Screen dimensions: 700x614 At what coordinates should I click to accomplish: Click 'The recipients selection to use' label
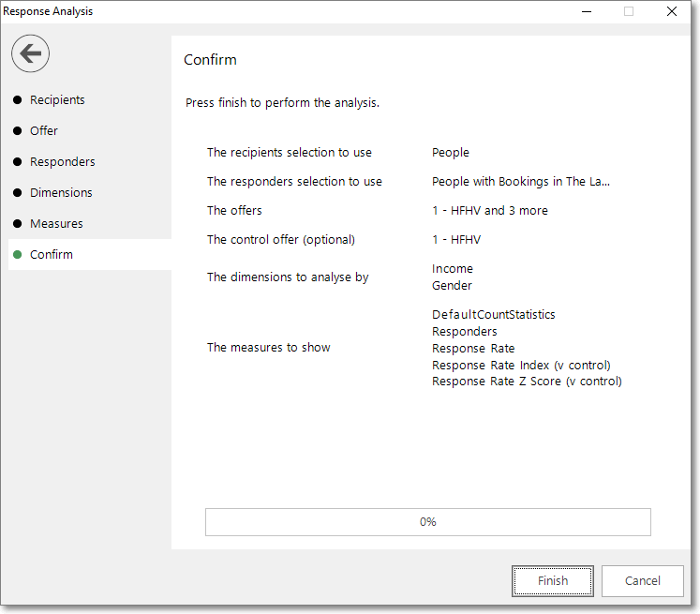pos(290,153)
